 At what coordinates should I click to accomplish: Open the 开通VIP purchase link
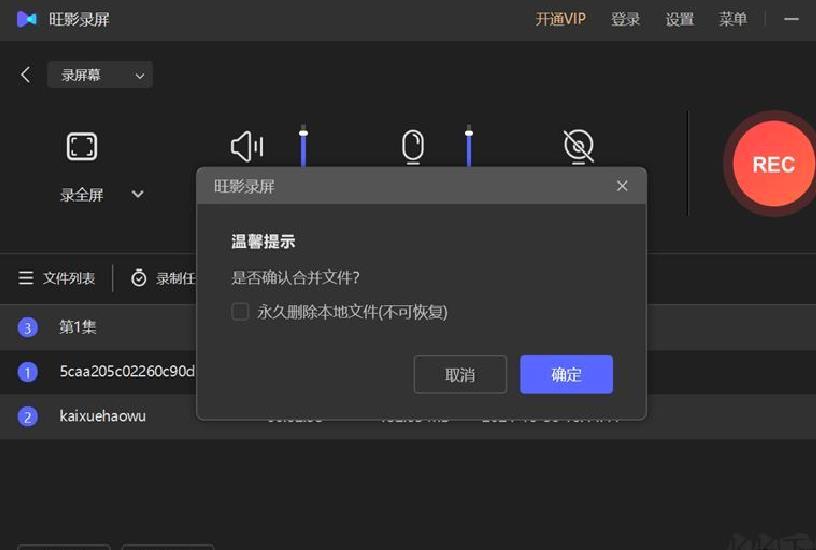(x=560, y=20)
